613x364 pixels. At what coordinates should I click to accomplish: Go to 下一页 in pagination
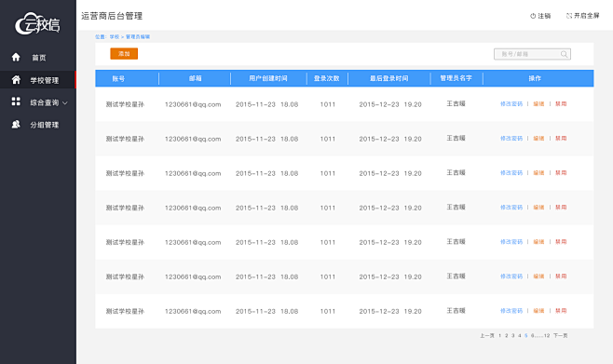point(561,335)
